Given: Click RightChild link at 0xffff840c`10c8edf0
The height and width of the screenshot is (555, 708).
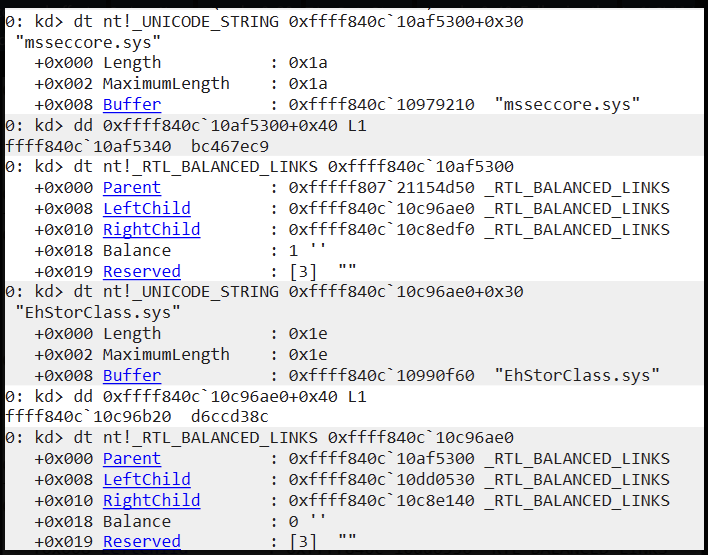Looking at the screenshot, I should [151, 230].
